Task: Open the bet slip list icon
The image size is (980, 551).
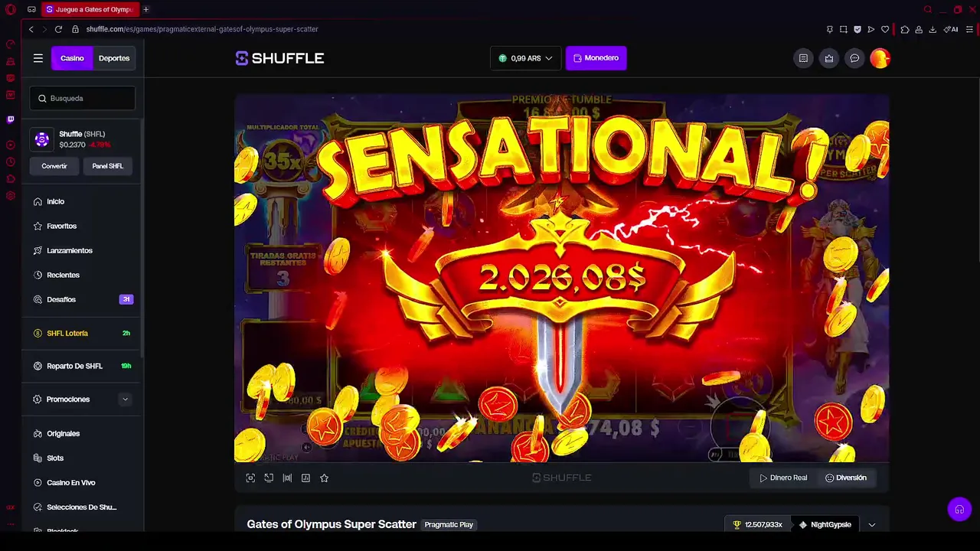Action: [803, 58]
